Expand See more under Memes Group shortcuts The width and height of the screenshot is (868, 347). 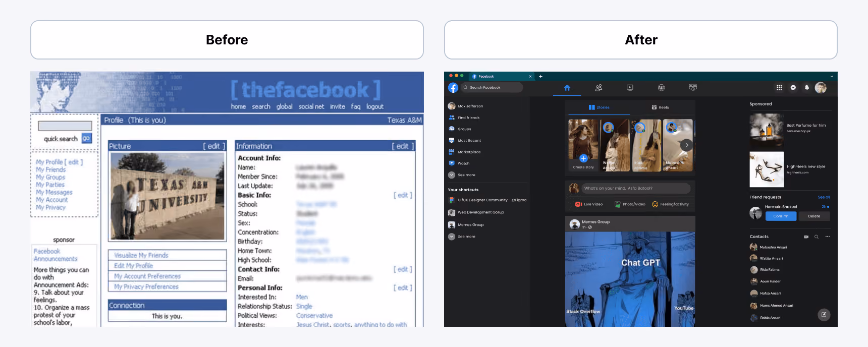(x=462, y=237)
